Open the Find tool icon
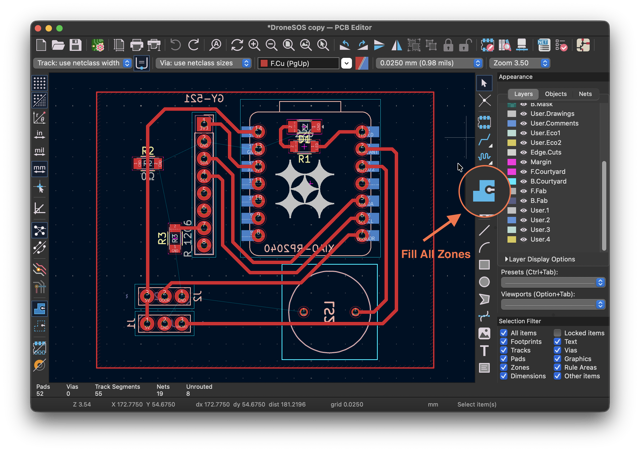 (215, 45)
